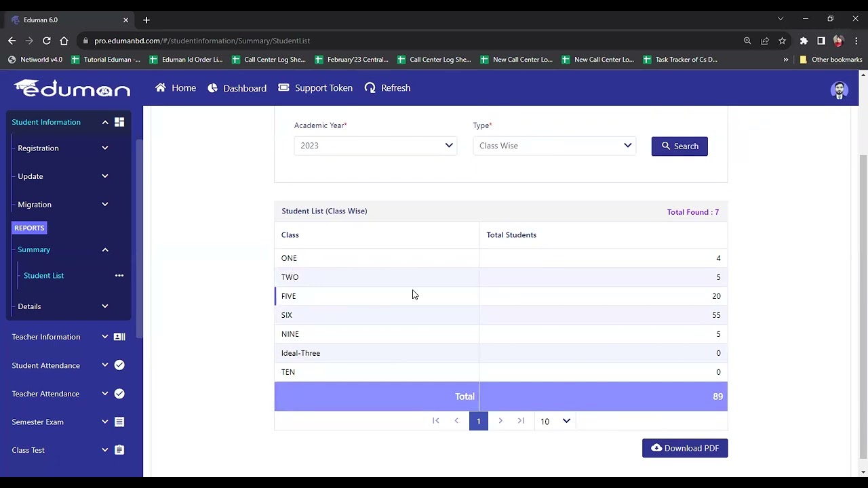Open the Class Test clipboard icon
Screen dimensions: 868x488
click(119, 450)
